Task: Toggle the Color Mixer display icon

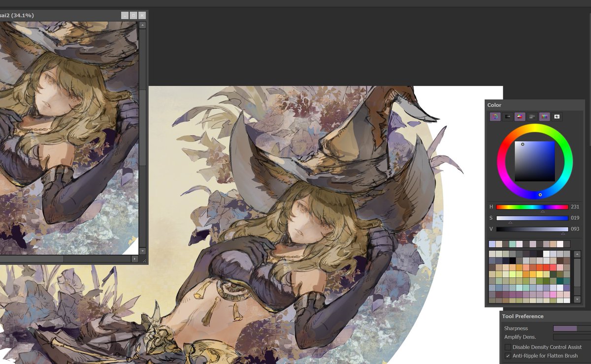Action: [532, 117]
